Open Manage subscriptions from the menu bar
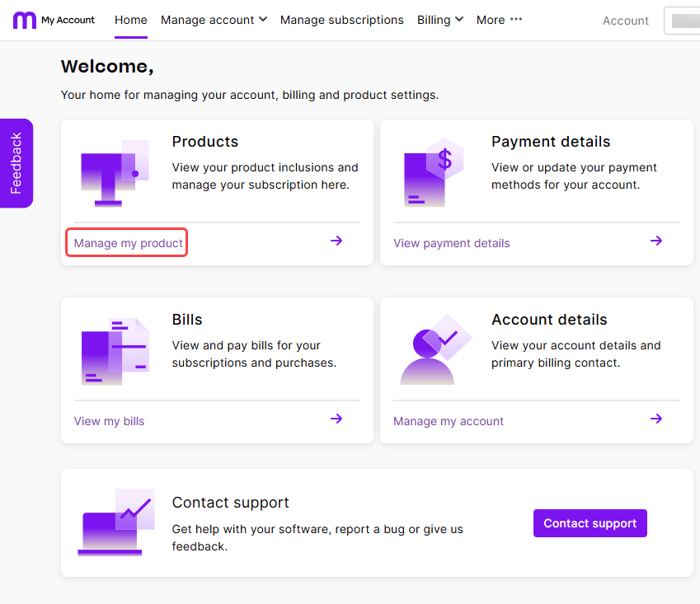The width and height of the screenshot is (700, 604). click(x=341, y=20)
